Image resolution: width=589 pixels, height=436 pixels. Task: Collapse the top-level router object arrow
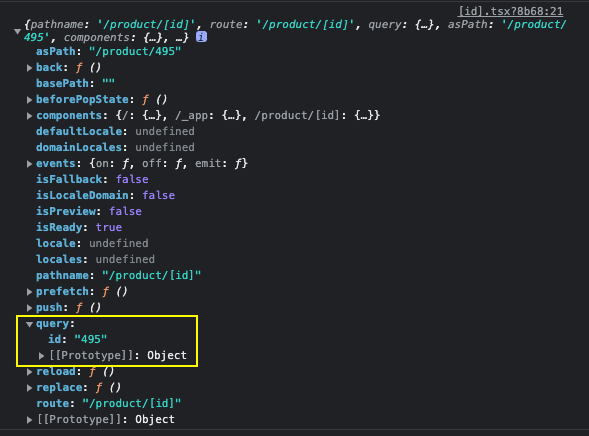click(17, 32)
